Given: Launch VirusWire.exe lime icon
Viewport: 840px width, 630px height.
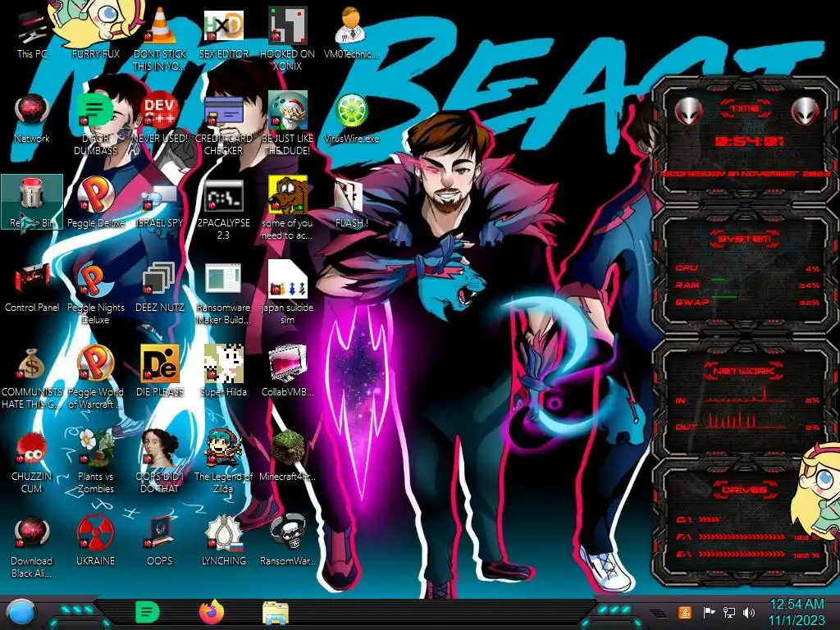Looking at the screenshot, I should (351, 119).
